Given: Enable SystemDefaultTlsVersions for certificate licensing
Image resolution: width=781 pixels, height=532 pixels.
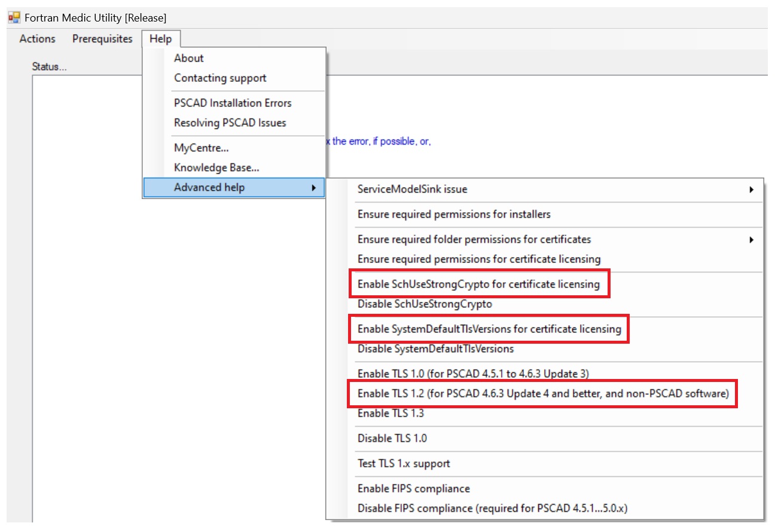Looking at the screenshot, I should click(x=489, y=329).
